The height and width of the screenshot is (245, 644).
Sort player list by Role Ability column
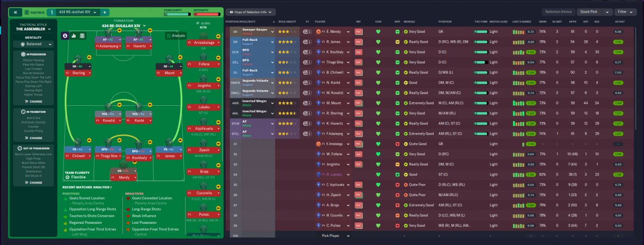[288, 22]
